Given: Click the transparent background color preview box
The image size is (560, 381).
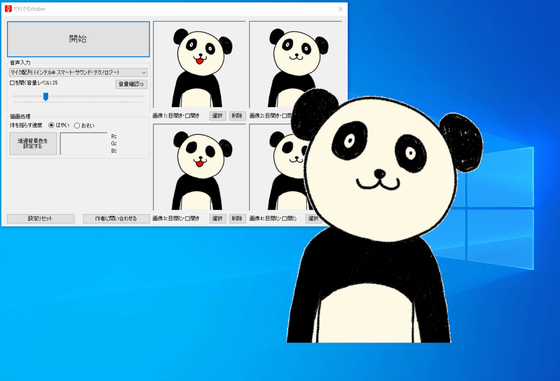Looking at the screenshot, I should point(84,144).
